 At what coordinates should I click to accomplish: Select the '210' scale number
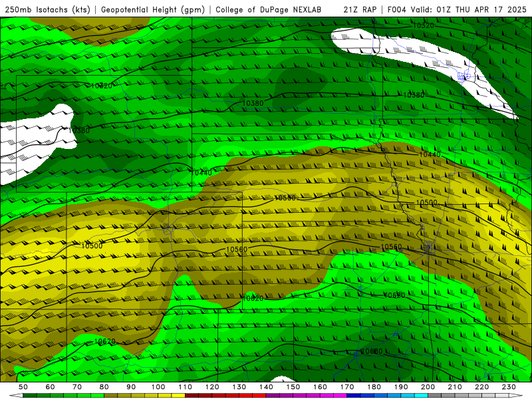(x=456, y=387)
